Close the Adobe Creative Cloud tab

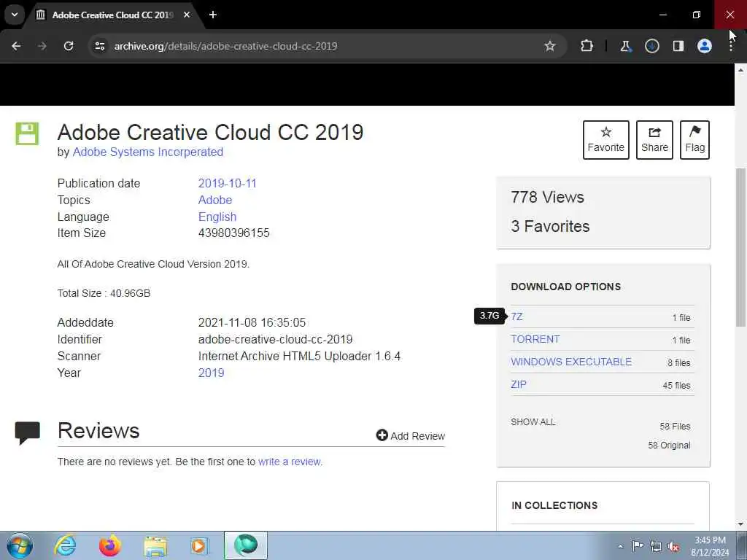(187, 15)
